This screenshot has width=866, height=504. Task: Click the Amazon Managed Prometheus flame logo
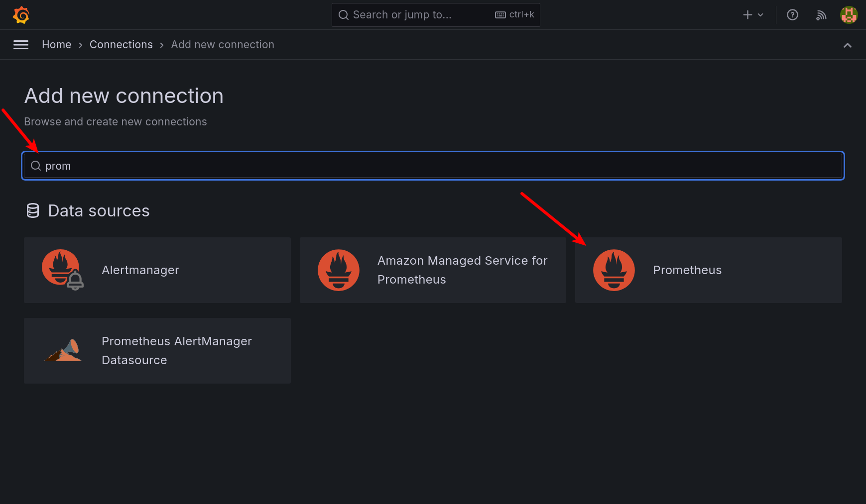click(339, 270)
